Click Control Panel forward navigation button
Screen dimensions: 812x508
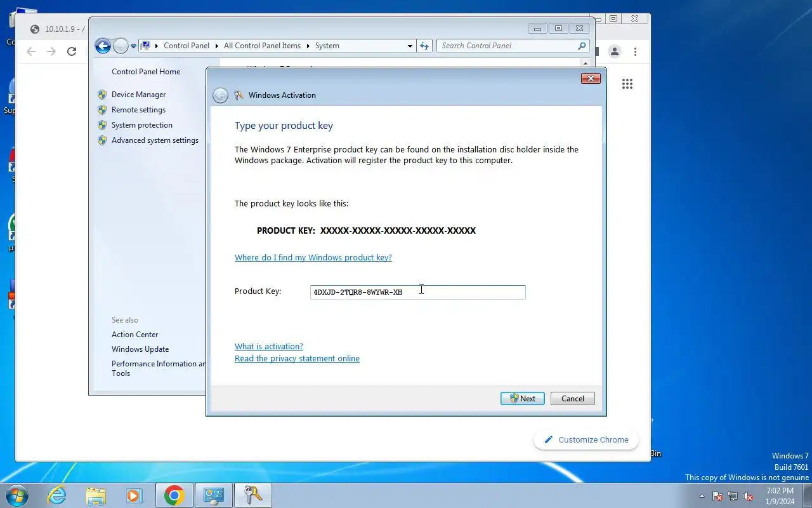pos(121,46)
